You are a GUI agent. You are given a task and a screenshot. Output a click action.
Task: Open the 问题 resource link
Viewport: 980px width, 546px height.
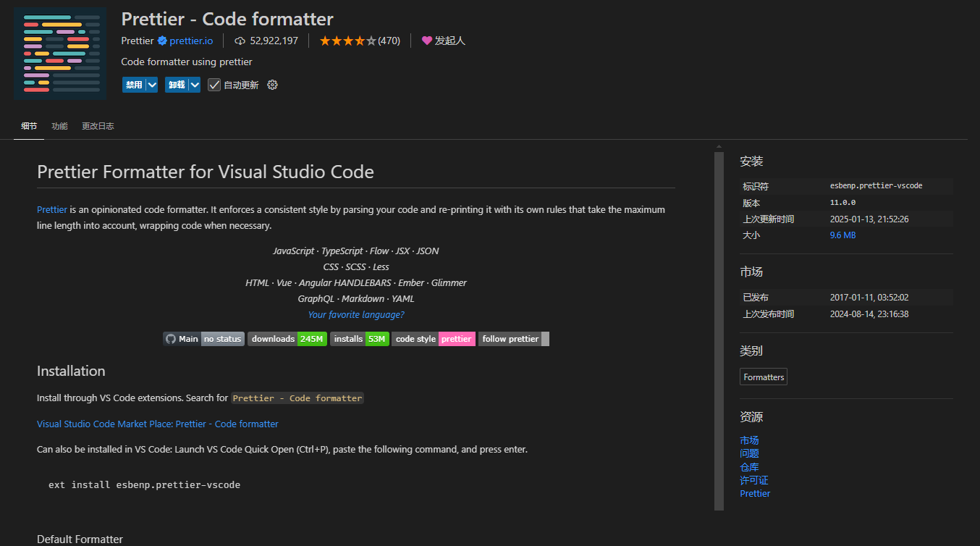click(749, 453)
